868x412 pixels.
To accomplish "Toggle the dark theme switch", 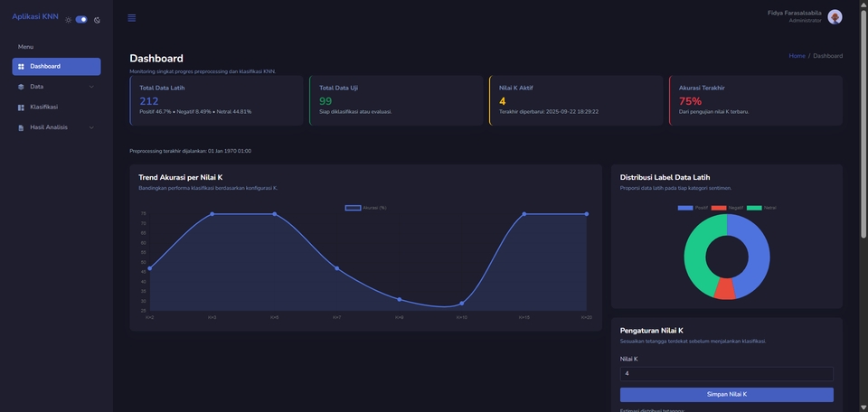I will click(x=81, y=19).
